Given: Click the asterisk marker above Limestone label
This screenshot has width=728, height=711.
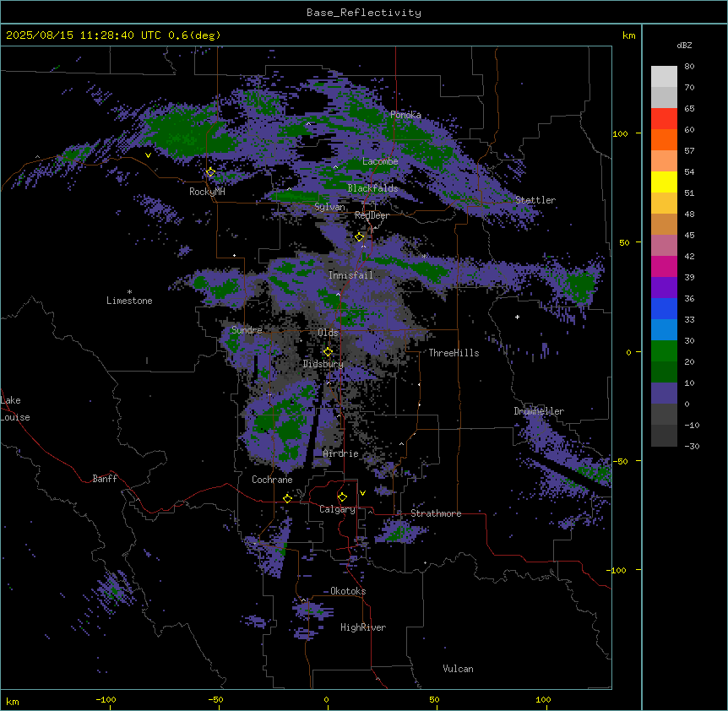Looking at the screenshot, I should [129, 292].
